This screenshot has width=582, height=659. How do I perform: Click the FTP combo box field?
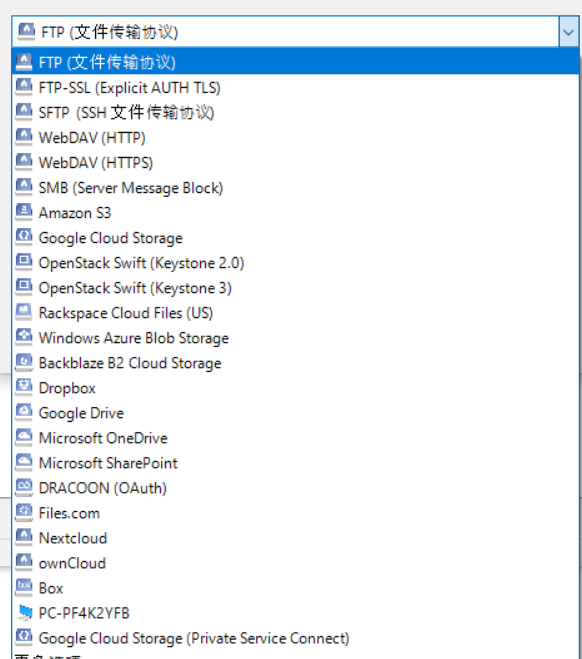(286, 32)
